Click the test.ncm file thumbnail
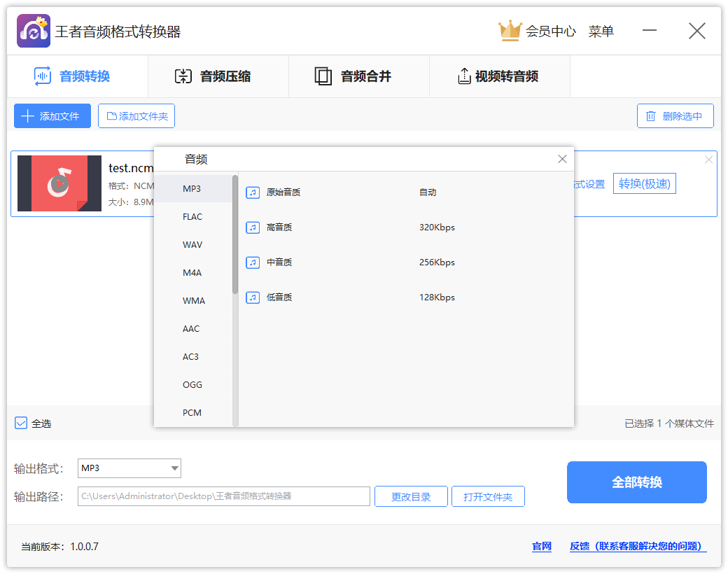 [59, 183]
